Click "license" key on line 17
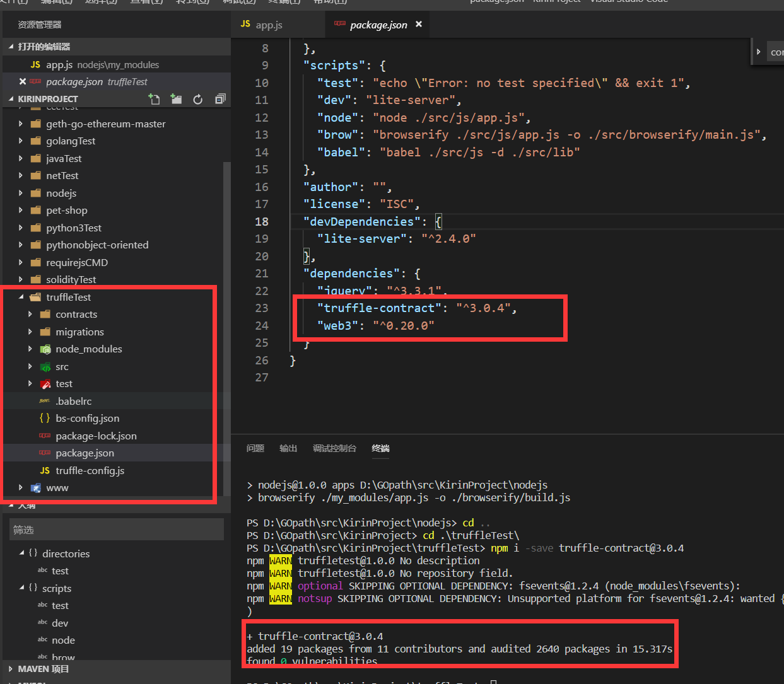Screen dimensions: 784x684 [334, 204]
